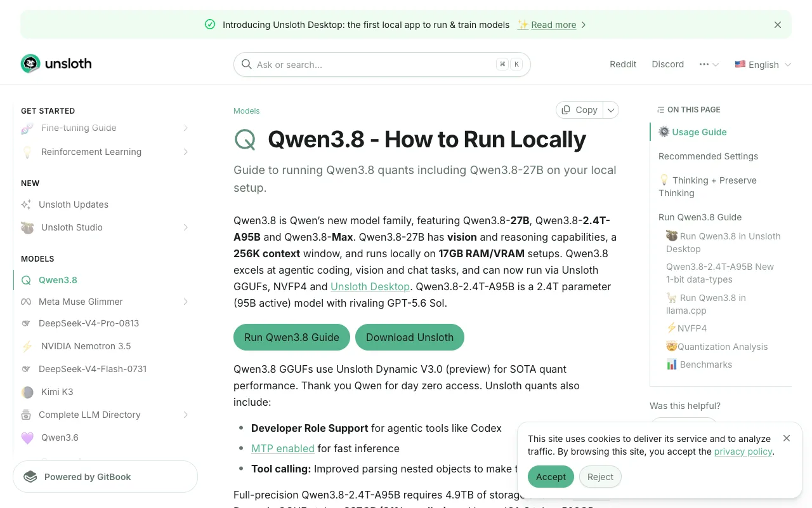The width and height of the screenshot is (812, 508).
Task: Click the On This Page list icon
Action: pyautogui.click(x=660, y=110)
